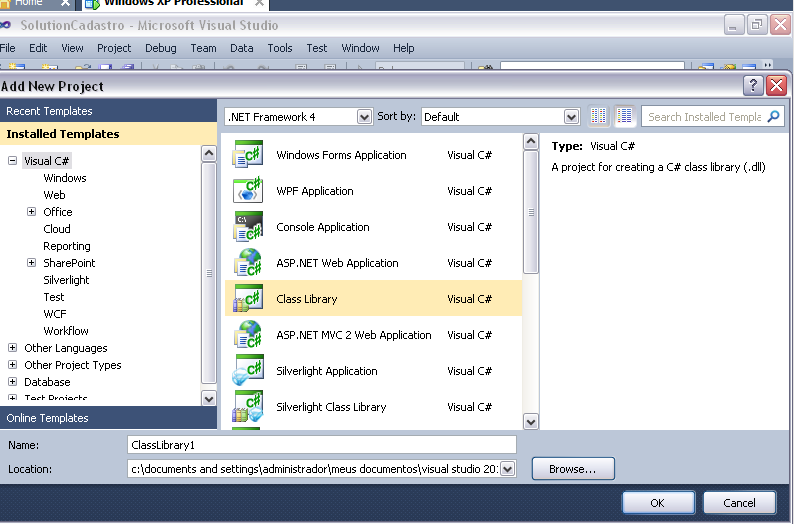The height and width of the screenshot is (524, 794).
Task: Click category tree scrollbar up arrow
Action: coord(209,153)
